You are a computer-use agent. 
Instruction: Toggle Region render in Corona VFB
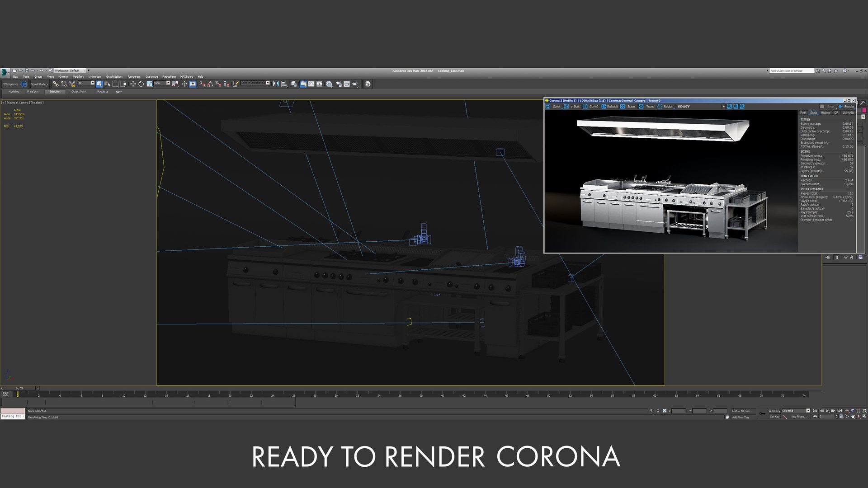coord(665,107)
